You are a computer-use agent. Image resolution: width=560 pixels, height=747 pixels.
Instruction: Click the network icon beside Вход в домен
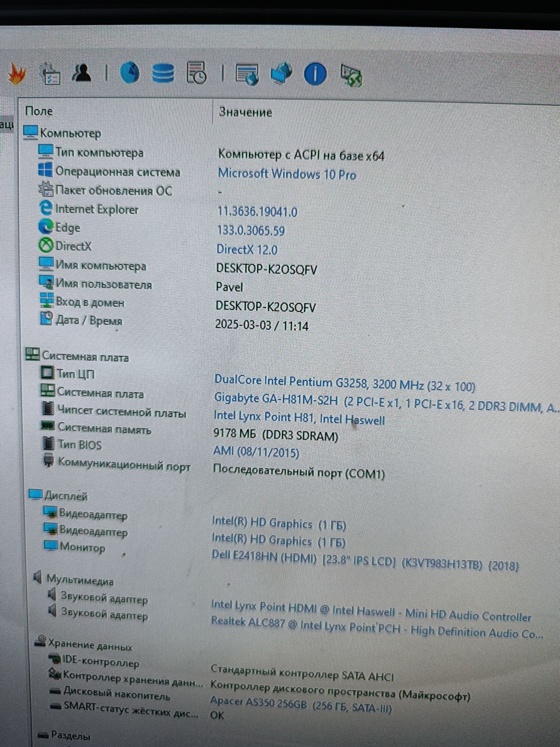coord(47,300)
